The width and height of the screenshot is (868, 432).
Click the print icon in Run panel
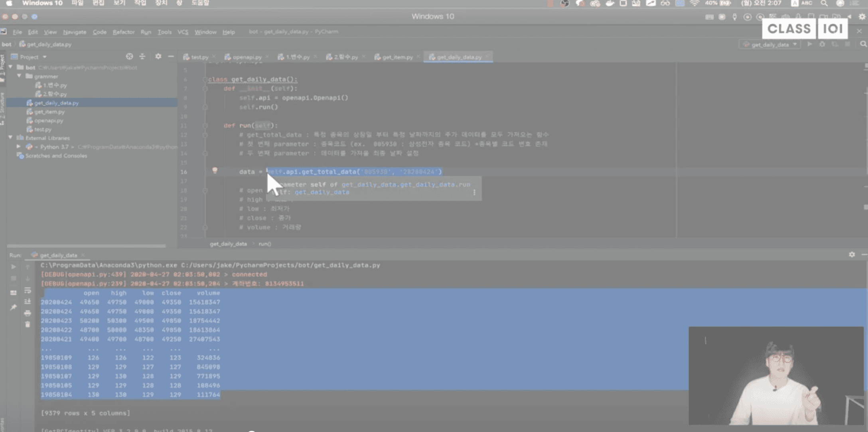point(28,313)
